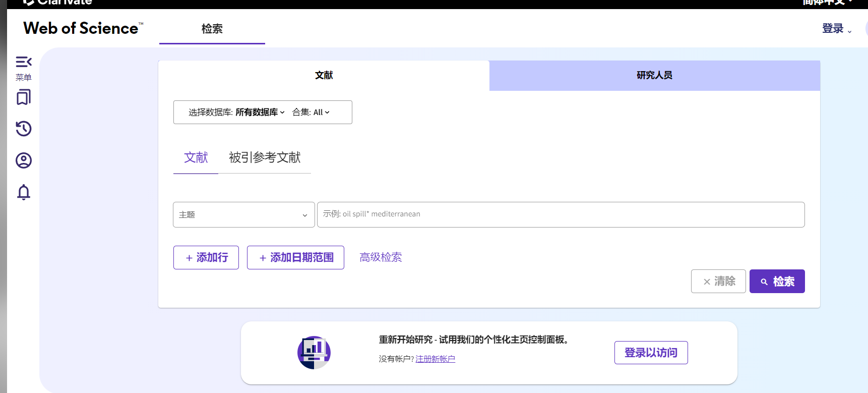Select the 文献 sub-tab under database selector
The image size is (868, 393).
pyautogui.click(x=196, y=158)
